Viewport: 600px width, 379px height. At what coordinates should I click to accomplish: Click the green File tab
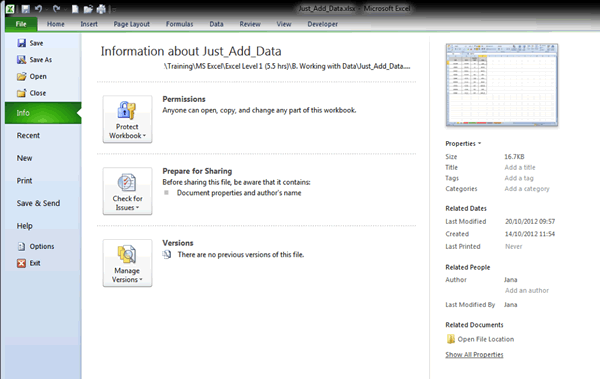point(21,24)
